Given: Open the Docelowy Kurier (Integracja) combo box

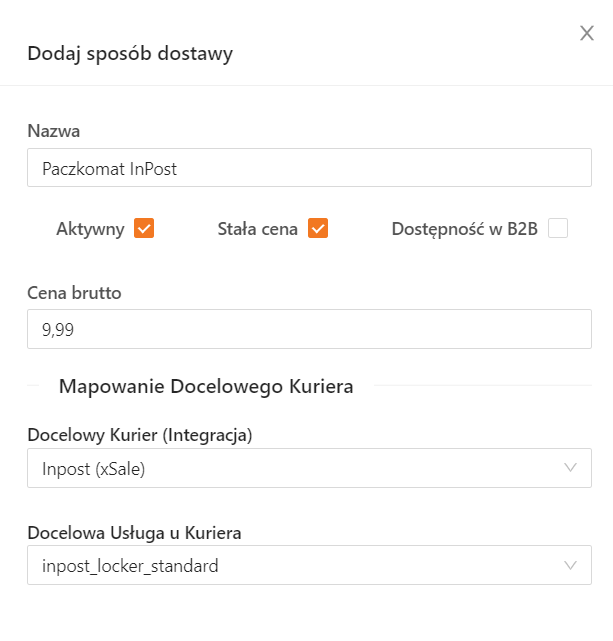Looking at the screenshot, I should (300, 468).
